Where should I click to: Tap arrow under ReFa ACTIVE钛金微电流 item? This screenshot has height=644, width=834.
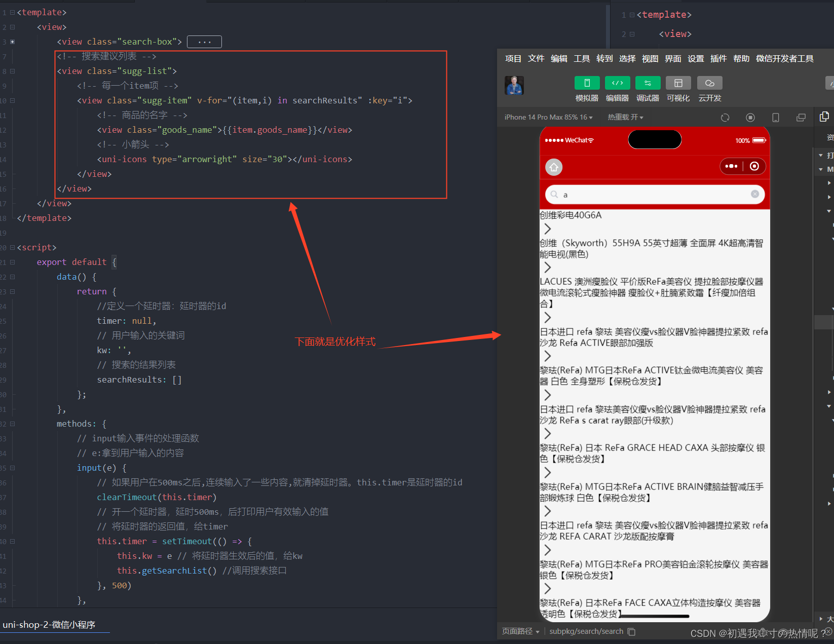click(x=547, y=395)
